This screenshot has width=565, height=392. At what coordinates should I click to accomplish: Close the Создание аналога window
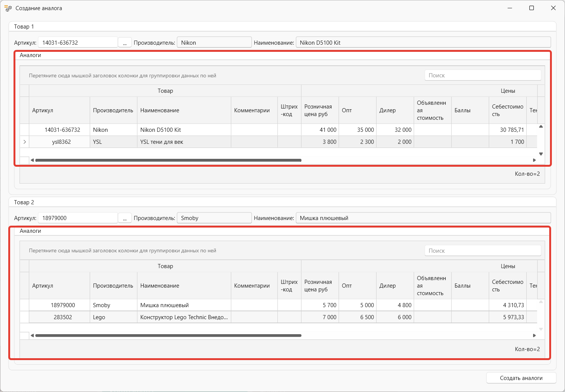[x=553, y=8]
